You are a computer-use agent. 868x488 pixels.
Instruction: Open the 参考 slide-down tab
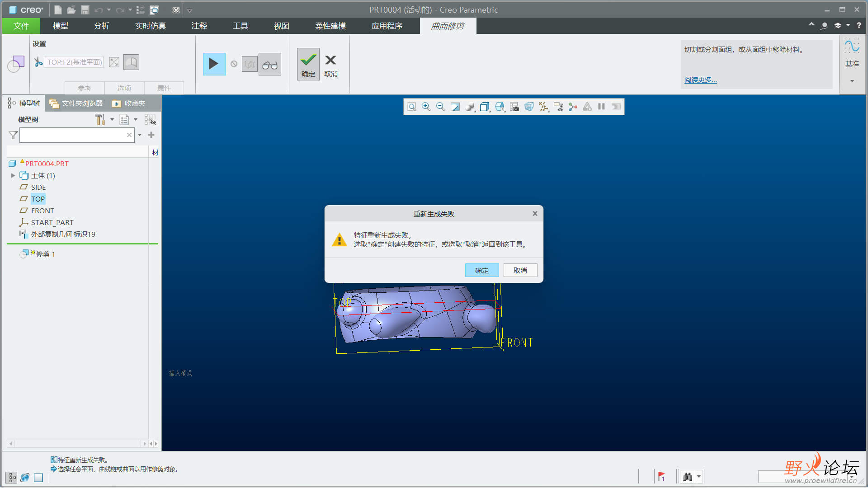pyautogui.click(x=85, y=88)
